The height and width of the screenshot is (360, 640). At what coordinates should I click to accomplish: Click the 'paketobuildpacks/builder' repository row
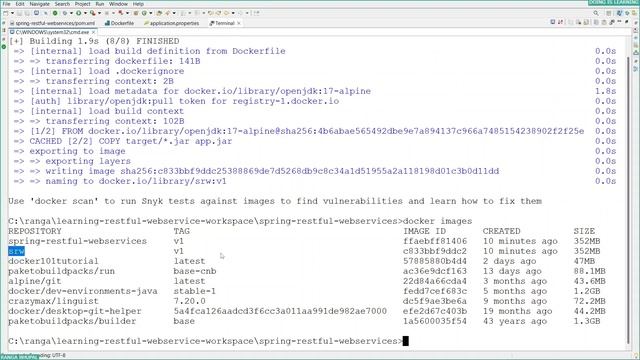tap(72, 321)
